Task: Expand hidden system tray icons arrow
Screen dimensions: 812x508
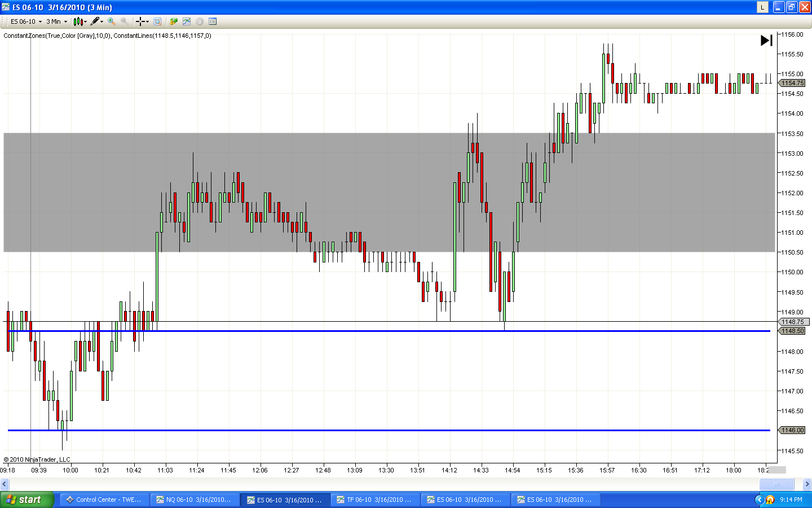Action: (x=758, y=500)
